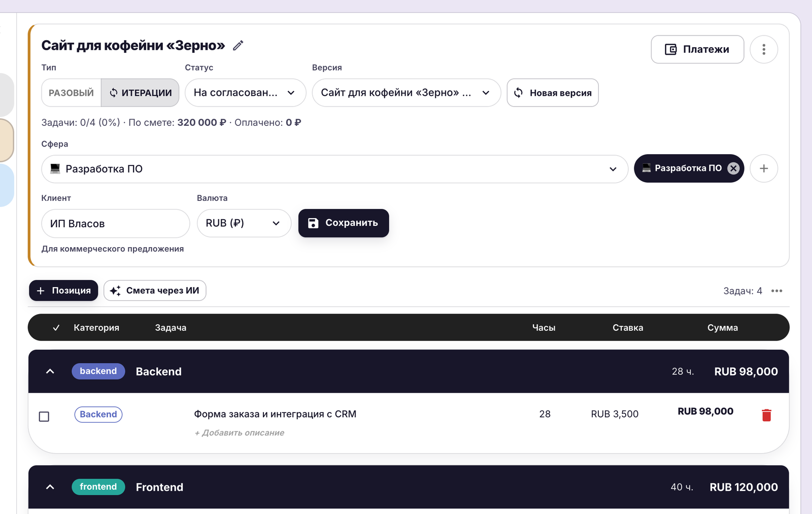This screenshot has width=812, height=514.
Task: Click the outlined Backend tag in task row
Action: coord(98,415)
